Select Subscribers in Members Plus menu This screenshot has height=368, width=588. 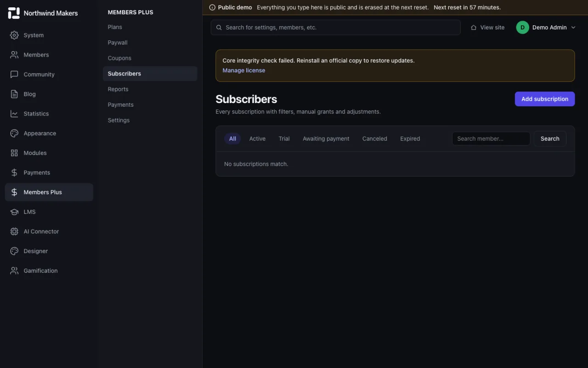(x=150, y=74)
